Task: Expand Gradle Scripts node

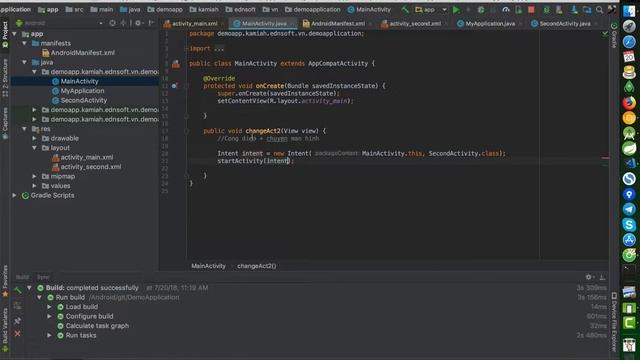Action: click(15, 196)
